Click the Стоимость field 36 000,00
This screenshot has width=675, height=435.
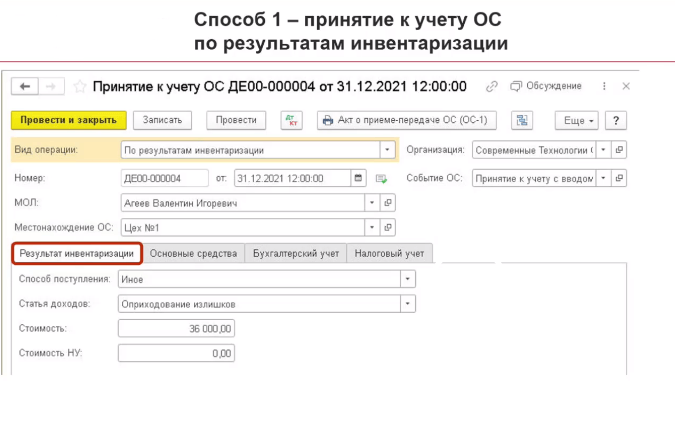[176, 329]
